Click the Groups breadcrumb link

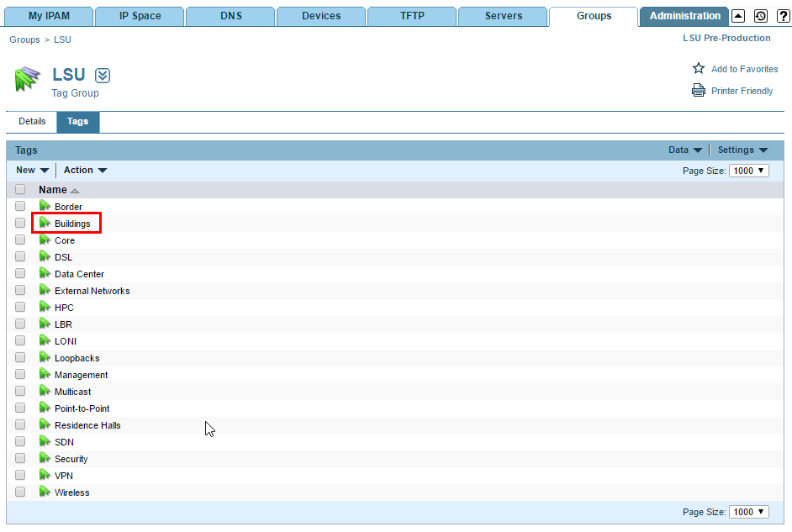[24, 40]
